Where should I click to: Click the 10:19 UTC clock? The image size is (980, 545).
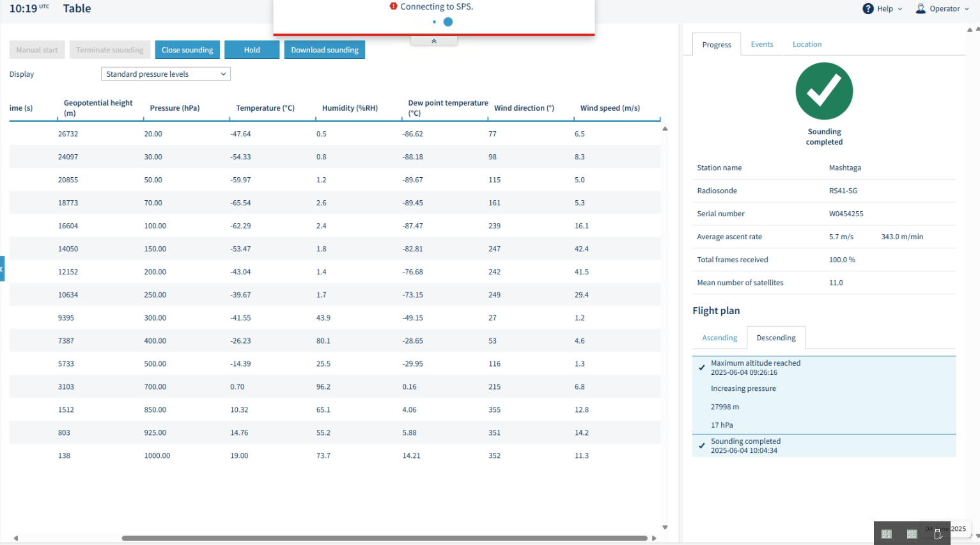point(29,9)
